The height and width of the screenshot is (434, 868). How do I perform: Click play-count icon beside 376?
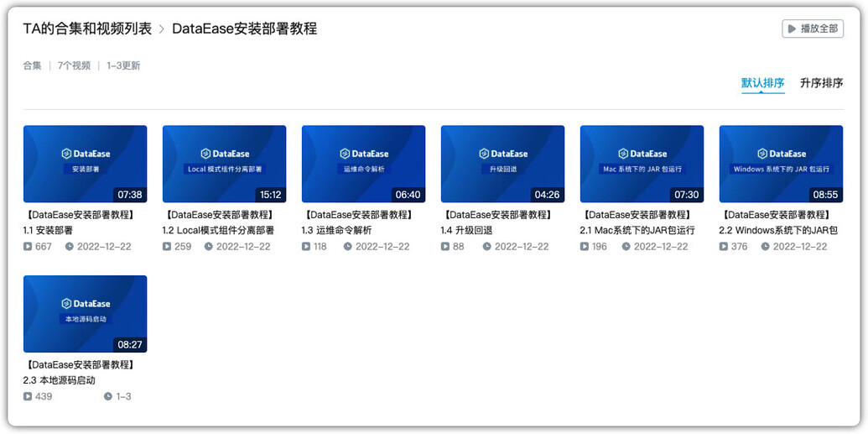coord(724,246)
